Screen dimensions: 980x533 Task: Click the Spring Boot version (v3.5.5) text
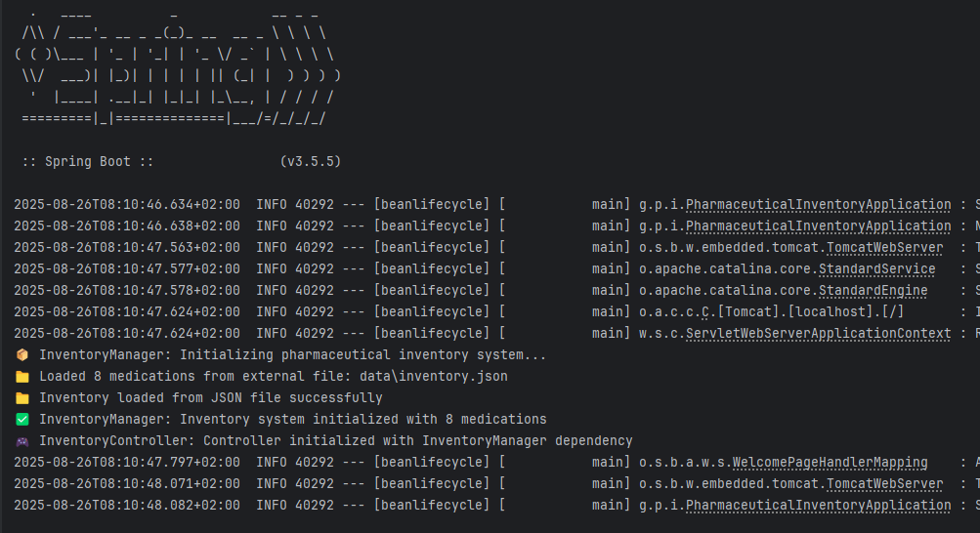[310, 161]
